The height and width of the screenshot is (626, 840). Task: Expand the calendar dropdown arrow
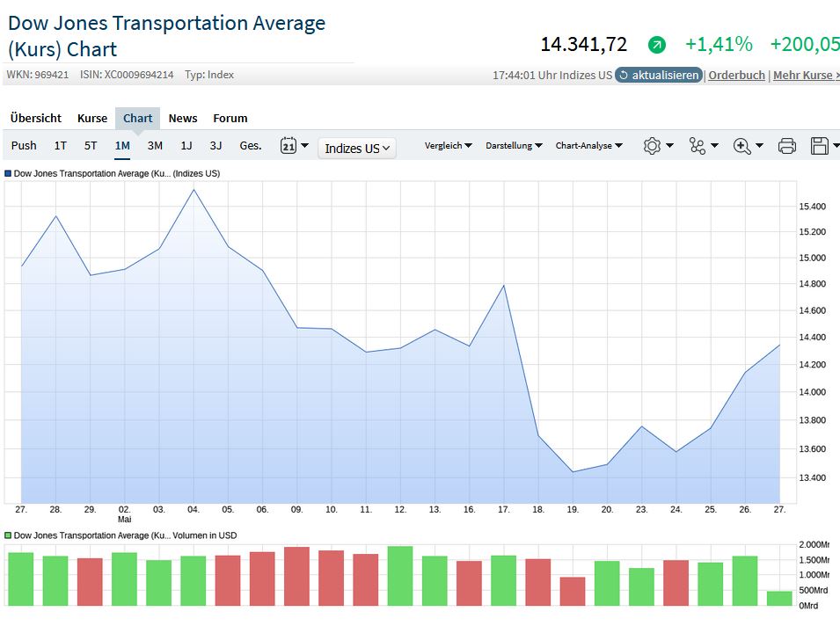pyautogui.click(x=305, y=146)
